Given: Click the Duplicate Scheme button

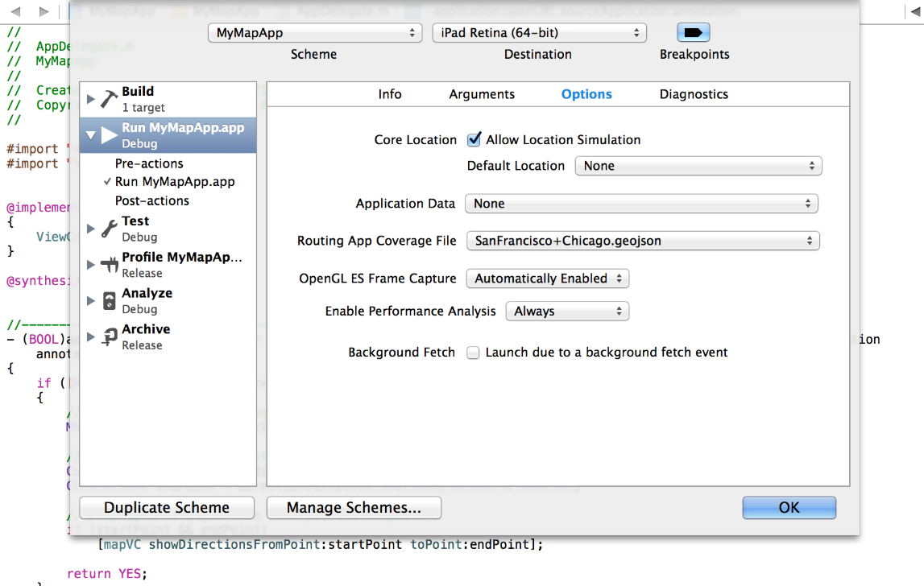Looking at the screenshot, I should tap(167, 508).
